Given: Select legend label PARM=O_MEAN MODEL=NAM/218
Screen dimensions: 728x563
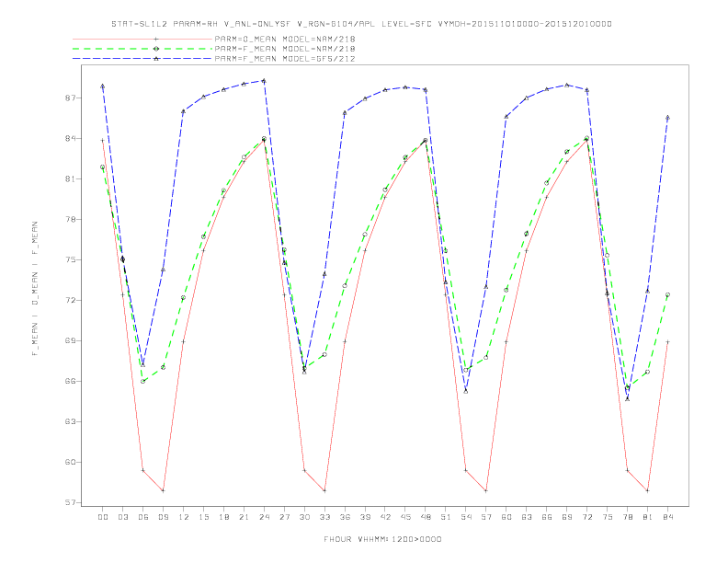Looking at the screenshot, I should click(x=285, y=39).
